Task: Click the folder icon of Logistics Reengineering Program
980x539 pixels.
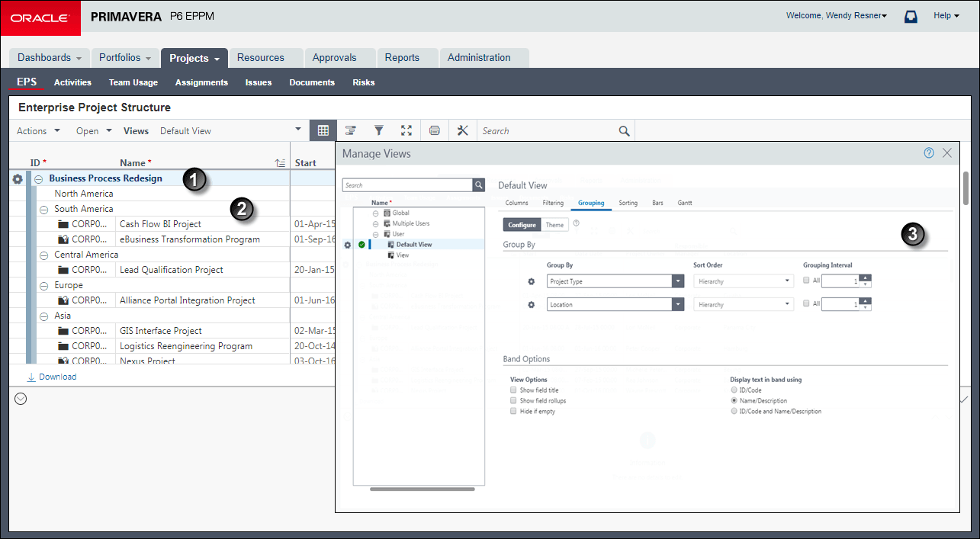Action: pos(63,346)
